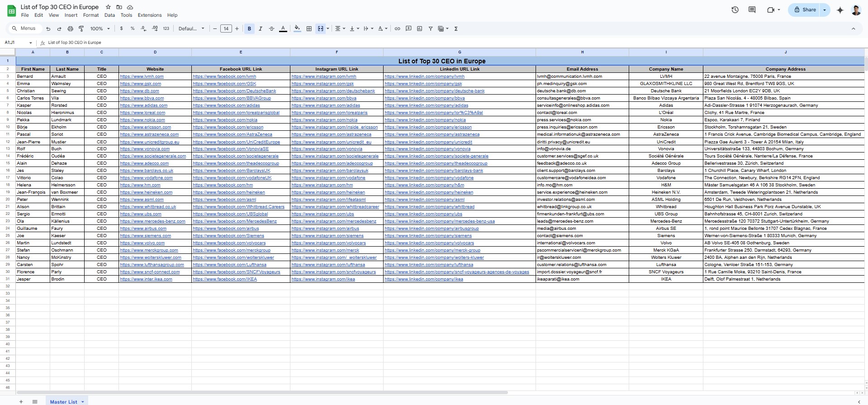Image resolution: width=868 pixels, height=405 pixels.
Task: Format as currency with dollar icon
Action: [x=121, y=29]
